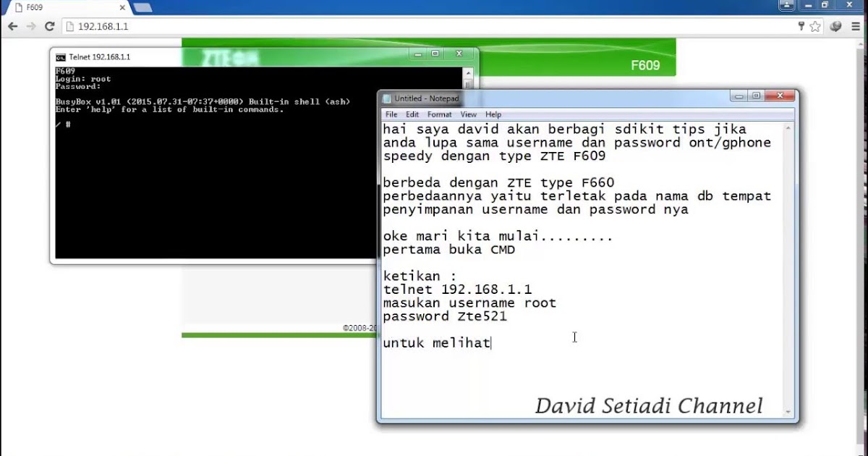
Task: Click Notepad scrollbar up arrow
Action: click(x=788, y=127)
